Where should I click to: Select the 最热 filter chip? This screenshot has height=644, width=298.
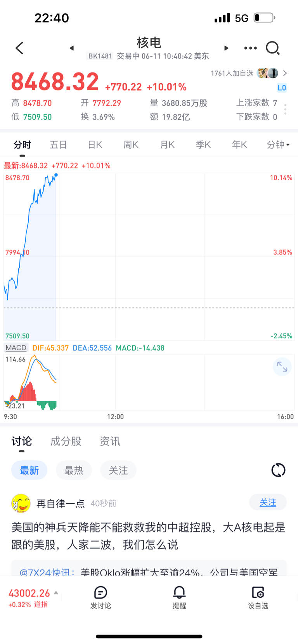pyautogui.click(x=74, y=470)
